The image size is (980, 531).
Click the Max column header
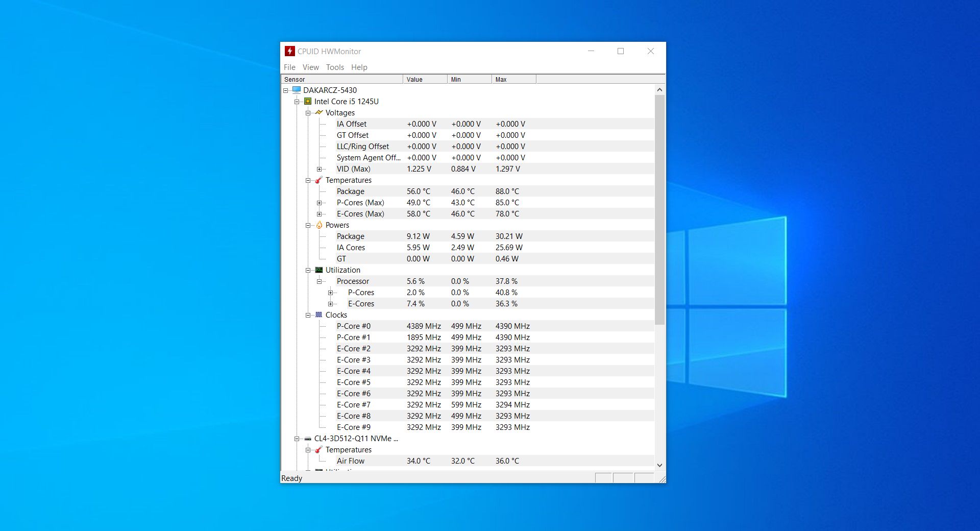(x=514, y=79)
